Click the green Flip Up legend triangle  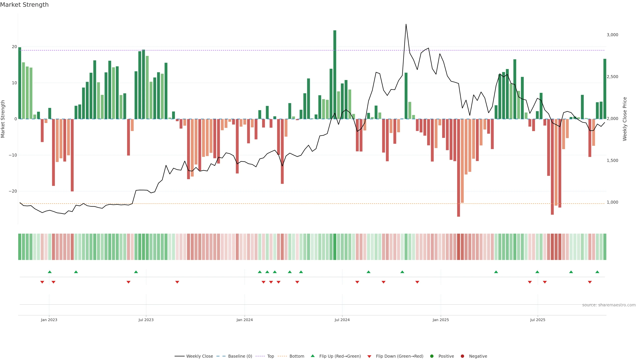[312, 356]
